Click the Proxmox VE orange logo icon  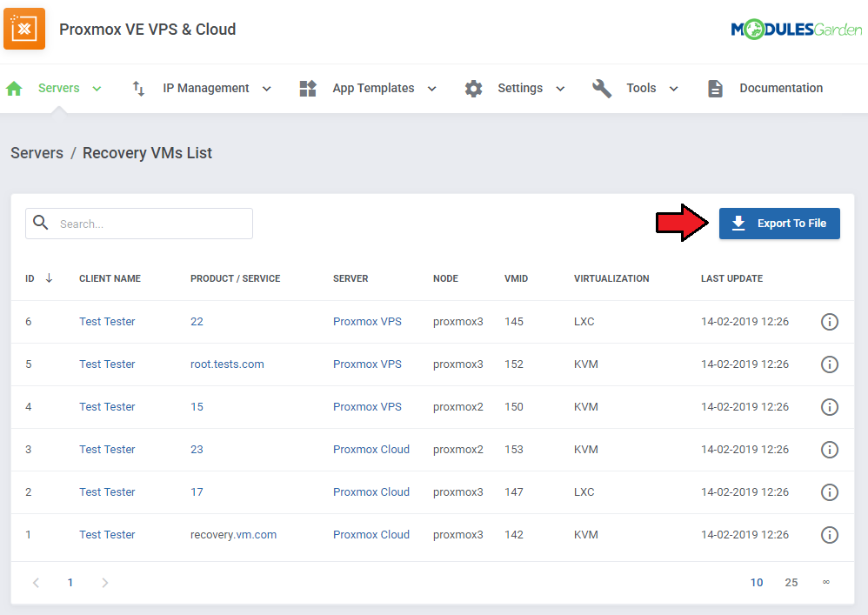coord(24,29)
